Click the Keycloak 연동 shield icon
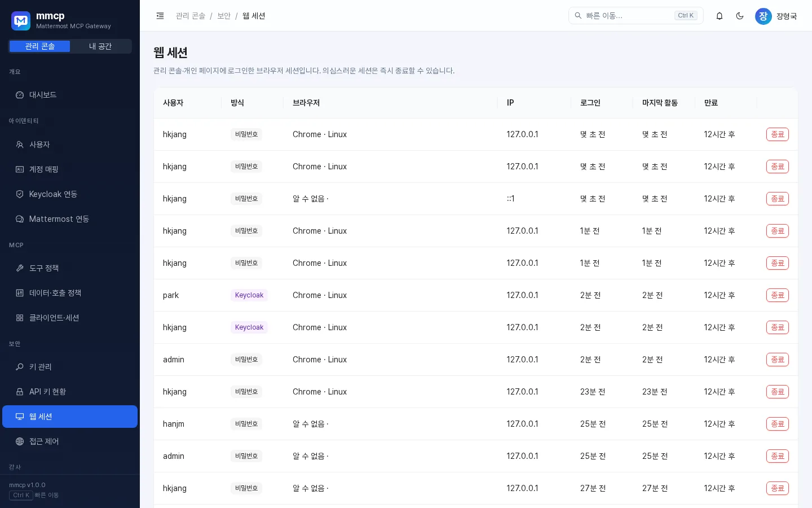812x508 pixels. 20,194
